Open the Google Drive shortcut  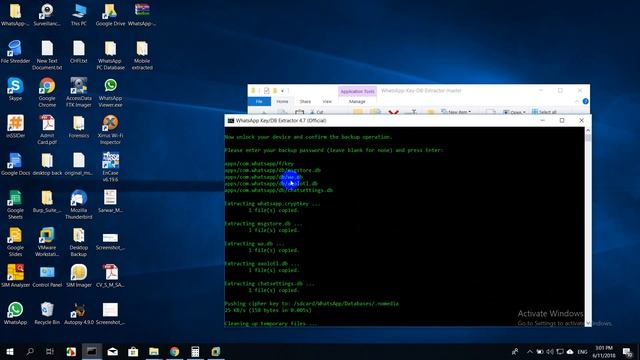(110, 14)
